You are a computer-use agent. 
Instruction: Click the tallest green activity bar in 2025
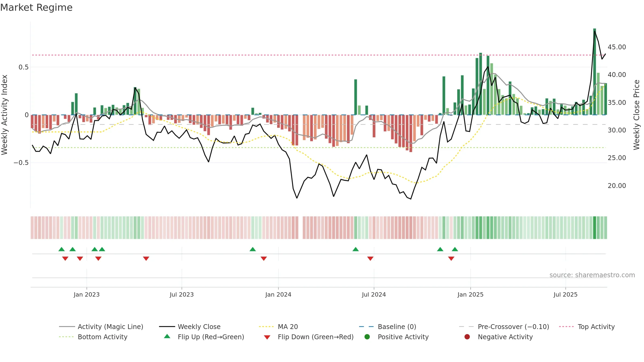click(x=595, y=72)
